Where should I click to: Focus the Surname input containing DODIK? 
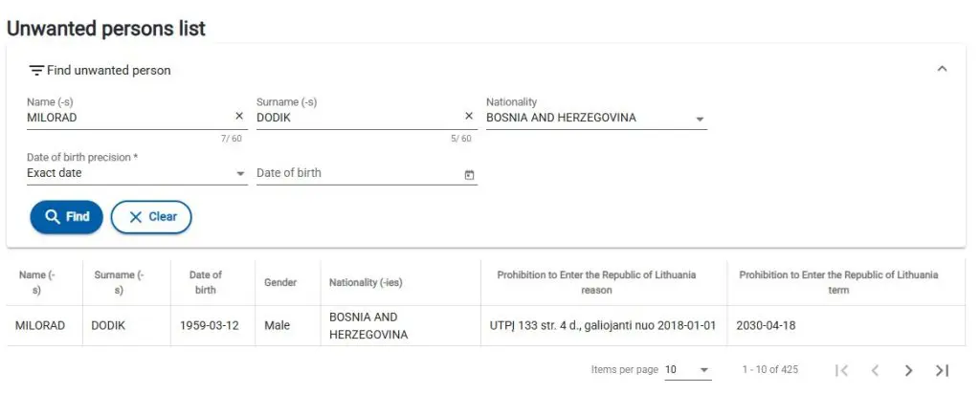pos(359,118)
